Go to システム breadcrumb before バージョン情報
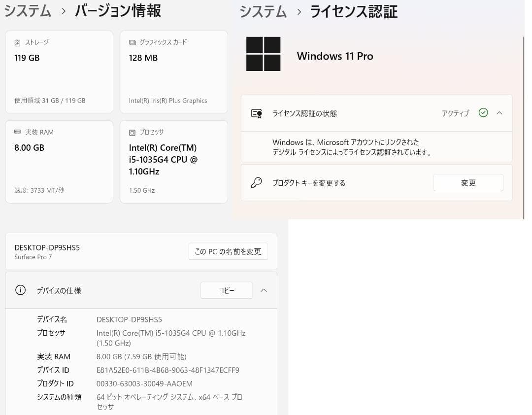Image resolution: width=532 pixels, height=415 pixels. tap(28, 11)
